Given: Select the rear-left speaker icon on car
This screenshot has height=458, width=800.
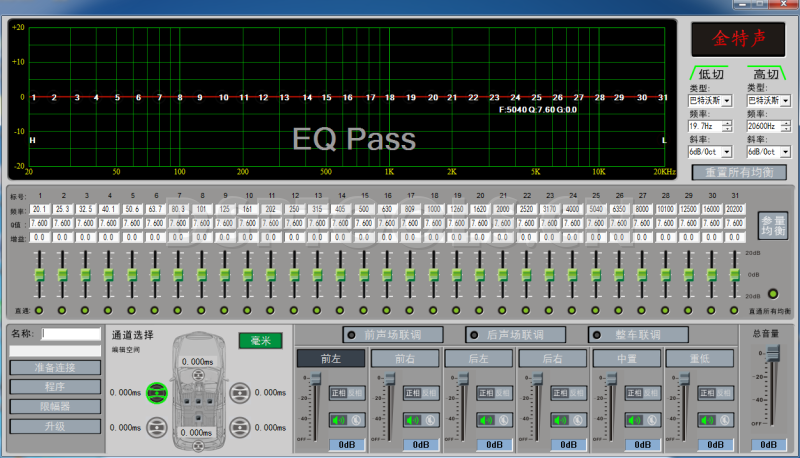Looking at the screenshot, I should [x=156, y=428].
